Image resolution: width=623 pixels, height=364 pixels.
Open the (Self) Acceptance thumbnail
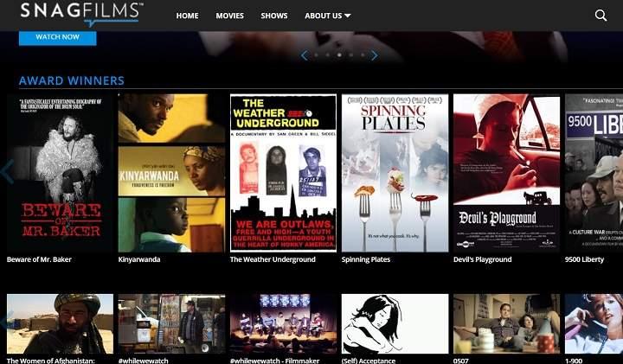tap(395, 323)
